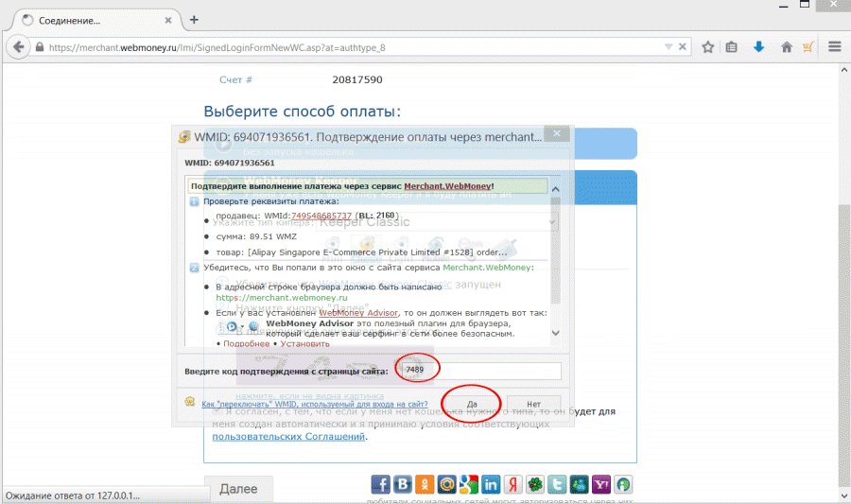Click the icon beside the WMID help link
The width and height of the screenshot is (851, 504).
[x=189, y=402]
